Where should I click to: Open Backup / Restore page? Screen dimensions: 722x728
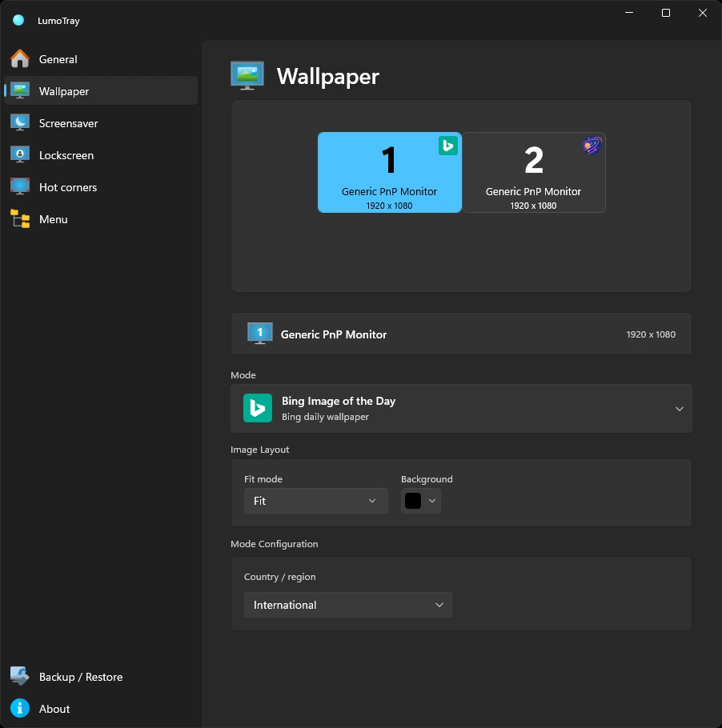[101, 677]
